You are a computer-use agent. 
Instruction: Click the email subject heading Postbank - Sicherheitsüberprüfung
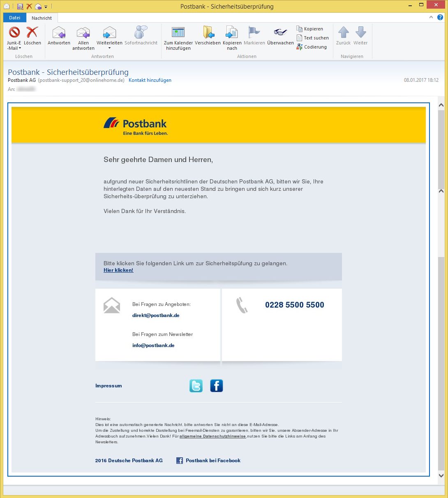68,72
